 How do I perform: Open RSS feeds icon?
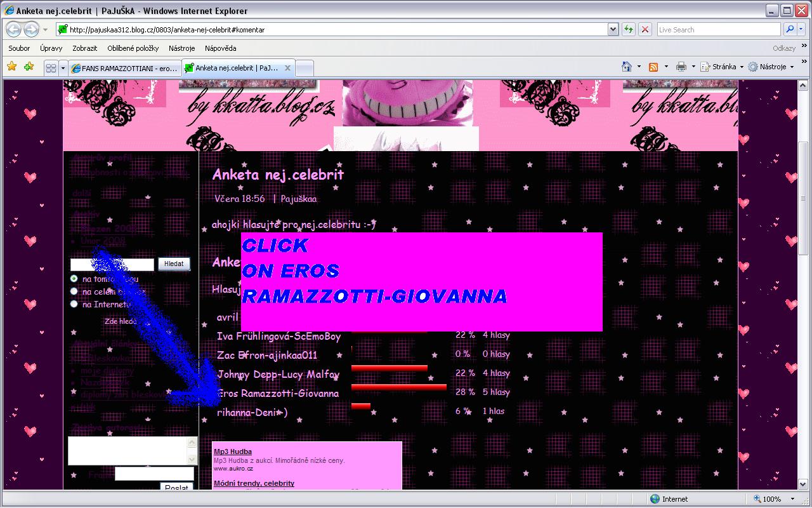(x=653, y=67)
